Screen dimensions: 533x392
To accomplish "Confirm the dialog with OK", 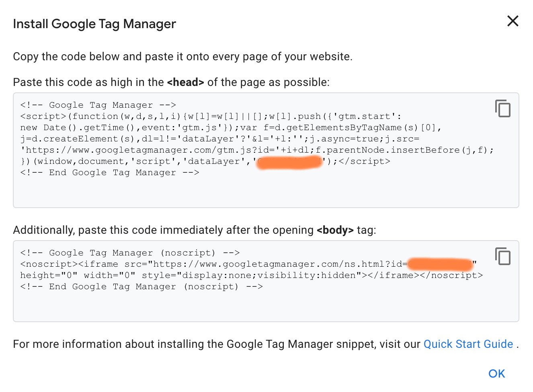I will [496, 374].
